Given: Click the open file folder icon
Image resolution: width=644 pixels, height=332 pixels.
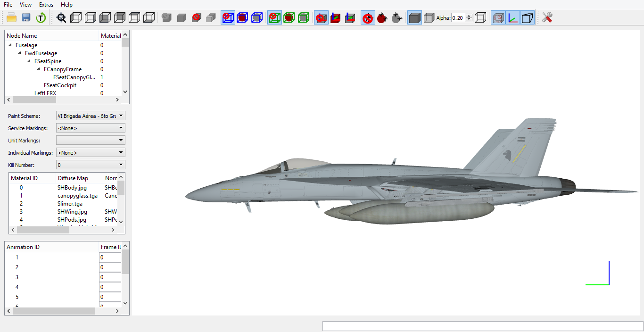Looking at the screenshot, I should click(12, 18).
